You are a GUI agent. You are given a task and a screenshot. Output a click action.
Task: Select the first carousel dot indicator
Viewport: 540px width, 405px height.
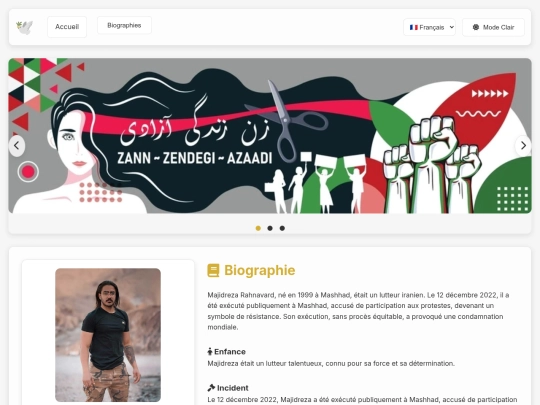(258, 228)
